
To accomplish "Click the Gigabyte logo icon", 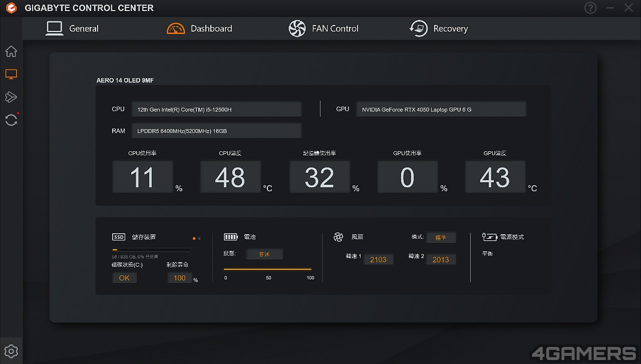I will tap(11, 8).
